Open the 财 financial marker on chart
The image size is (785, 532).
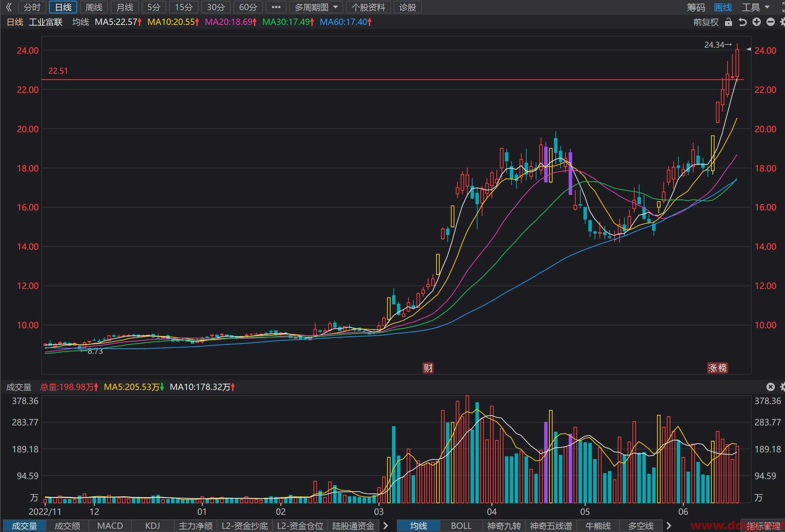[x=428, y=368]
